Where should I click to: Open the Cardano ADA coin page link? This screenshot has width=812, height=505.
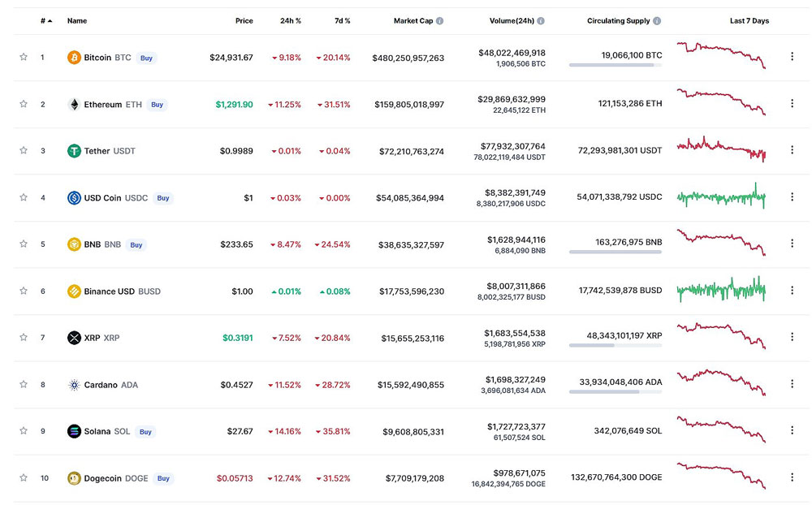[x=110, y=385]
